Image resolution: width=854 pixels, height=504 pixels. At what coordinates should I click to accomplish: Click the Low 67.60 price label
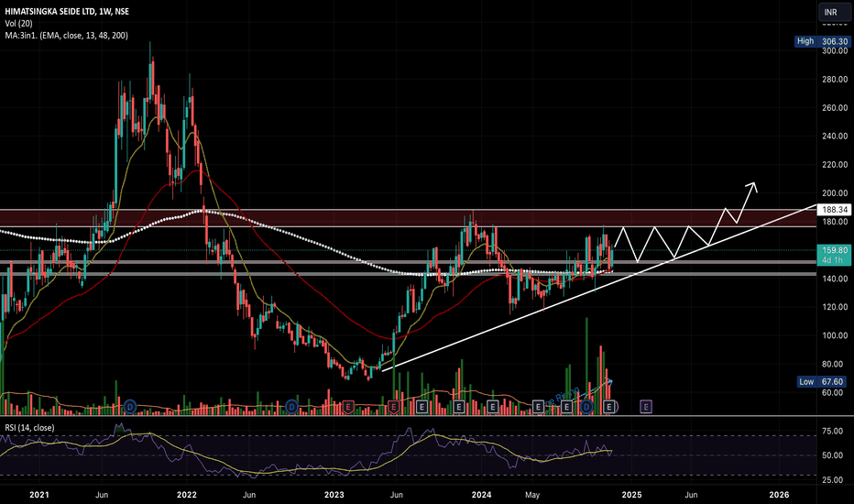tap(823, 381)
